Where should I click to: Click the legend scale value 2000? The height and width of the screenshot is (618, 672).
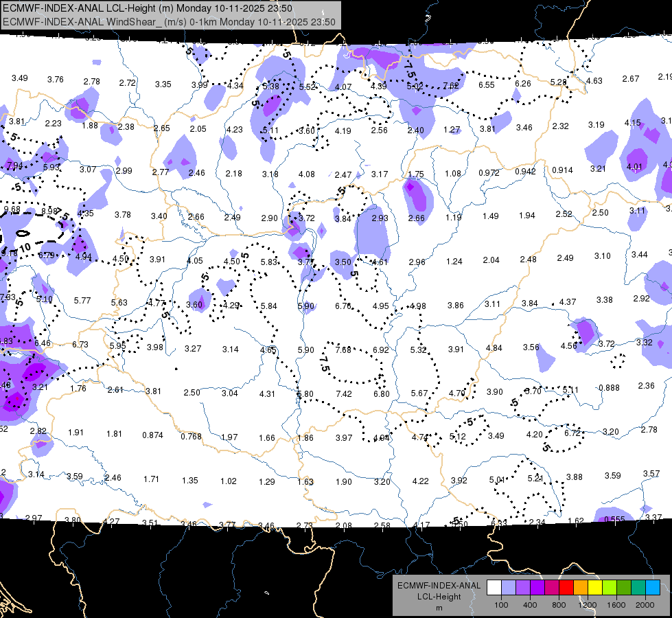(645, 605)
